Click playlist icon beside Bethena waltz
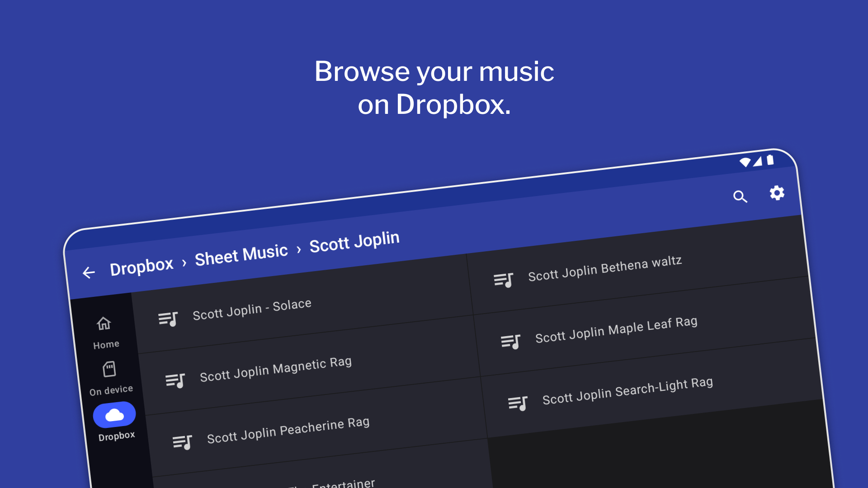Screen dimensions: 868x488 point(503,280)
